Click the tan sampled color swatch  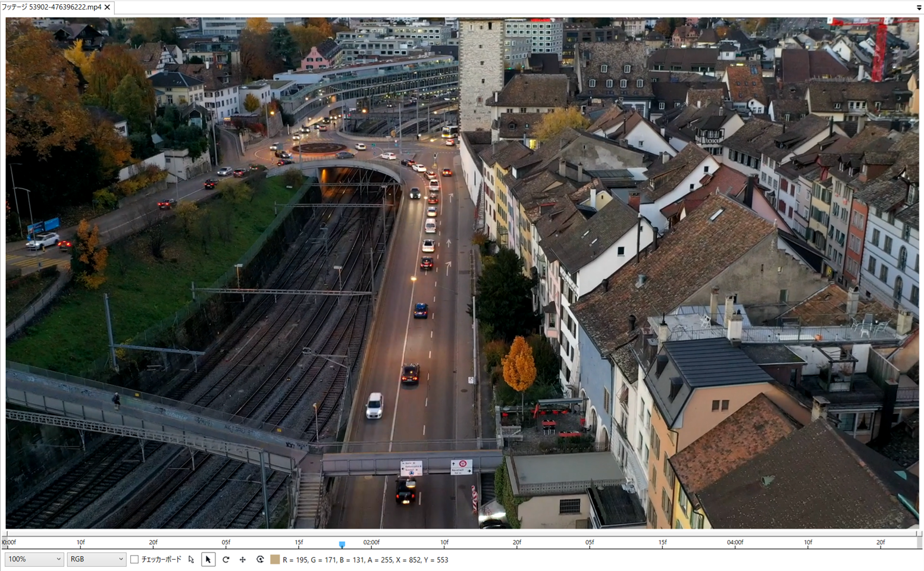[x=275, y=560]
